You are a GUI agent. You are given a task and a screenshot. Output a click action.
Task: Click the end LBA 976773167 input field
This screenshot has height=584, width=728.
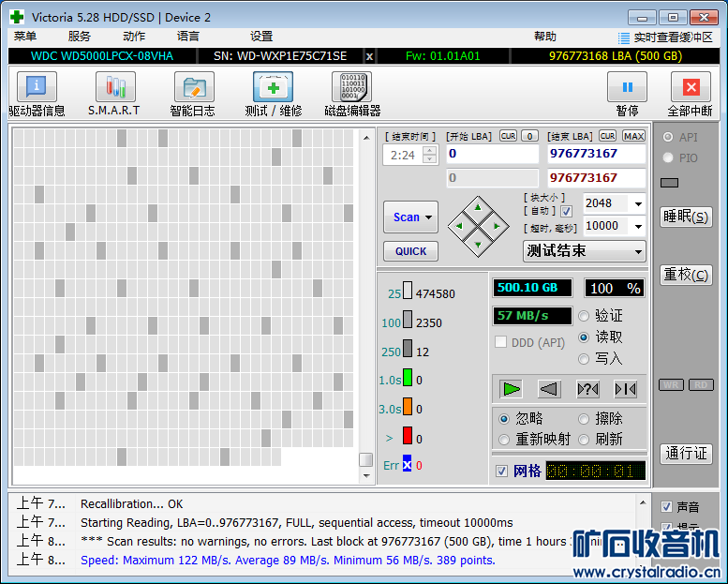coord(596,154)
